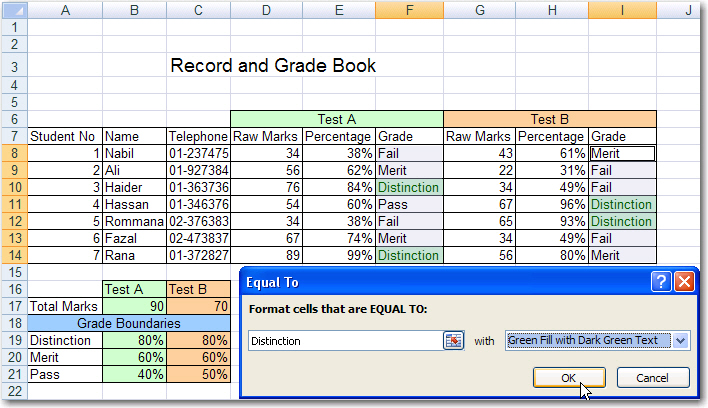Select column E header
This screenshot has width=708, height=408.
339,10
